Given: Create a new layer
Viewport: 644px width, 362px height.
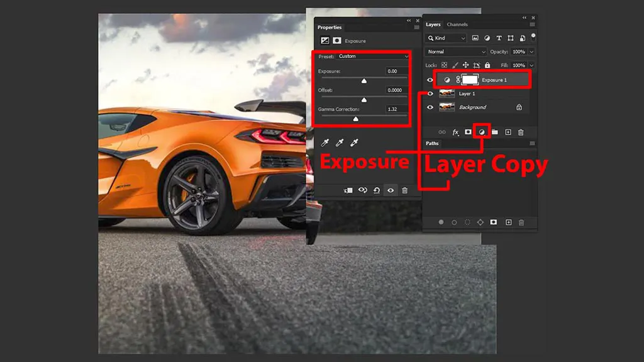Looking at the screenshot, I should pyautogui.click(x=508, y=132).
